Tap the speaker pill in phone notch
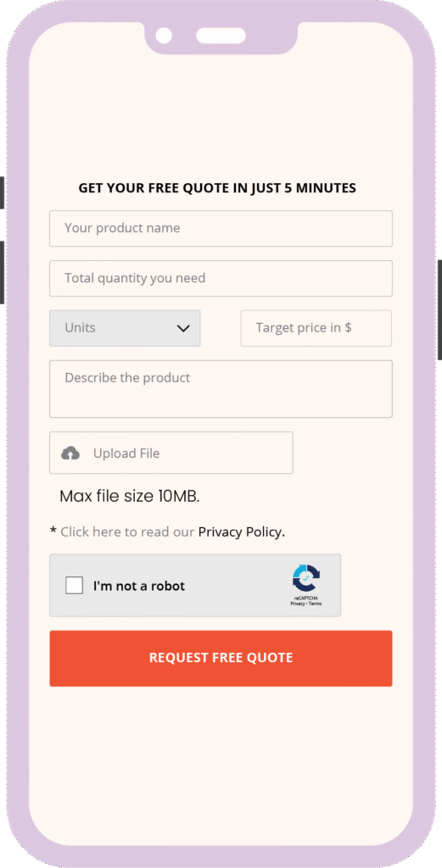This screenshot has height=868, width=442. pyautogui.click(x=221, y=36)
